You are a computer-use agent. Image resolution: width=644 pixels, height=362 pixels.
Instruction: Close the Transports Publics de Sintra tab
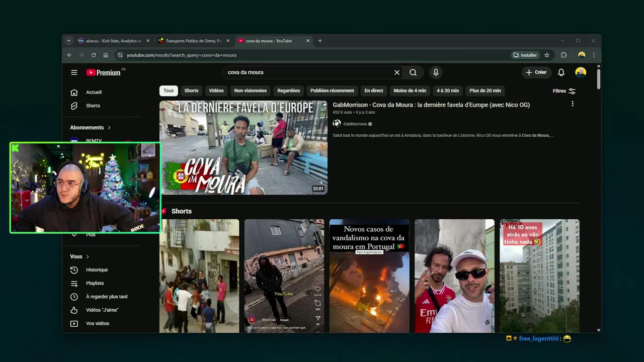[x=228, y=41]
